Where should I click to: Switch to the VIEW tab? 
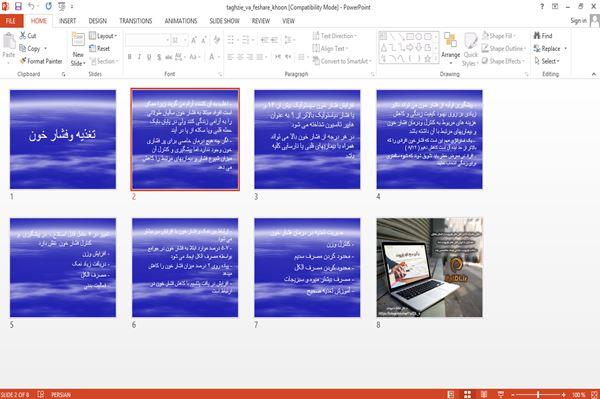[x=288, y=21]
